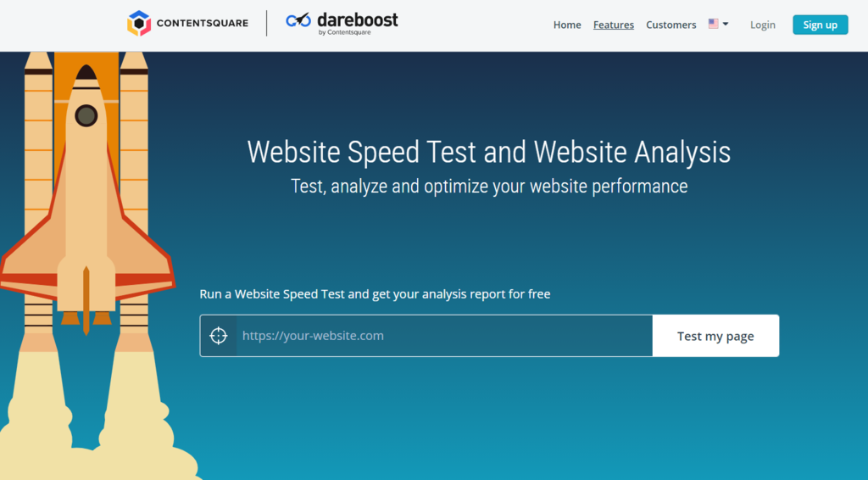Click the CONTENTSQUARE wordmark text
The width and height of the screenshot is (868, 480).
[202, 23]
